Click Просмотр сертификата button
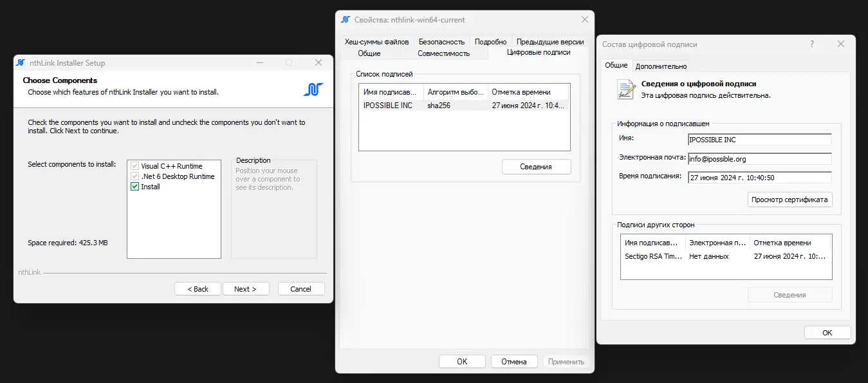Viewport: 868px width, 383px height. click(790, 200)
